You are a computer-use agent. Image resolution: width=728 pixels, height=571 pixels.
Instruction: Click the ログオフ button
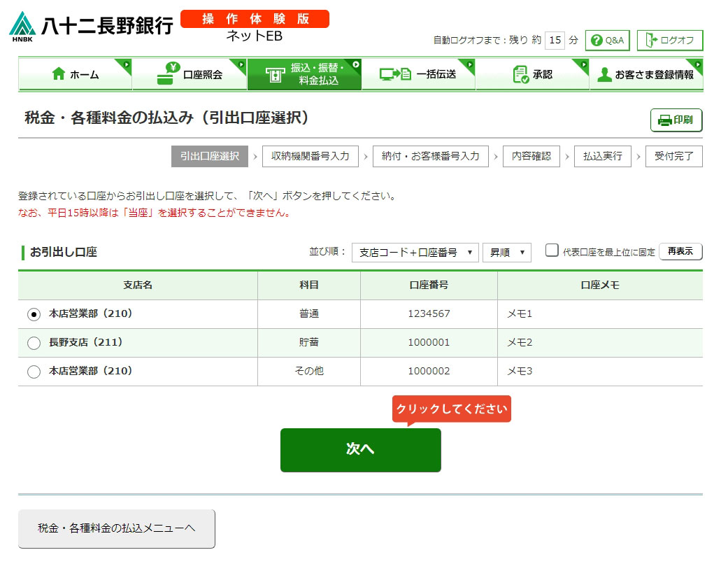(669, 41)
